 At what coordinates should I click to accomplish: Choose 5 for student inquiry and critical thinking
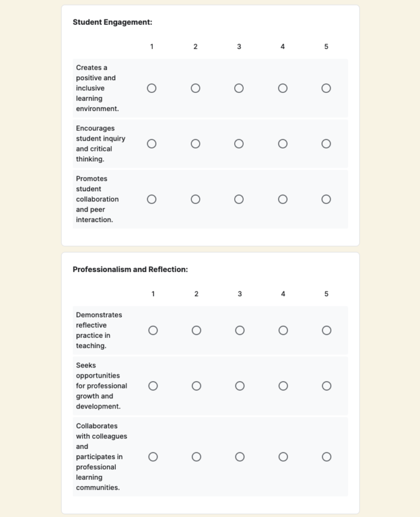(326, 144)
